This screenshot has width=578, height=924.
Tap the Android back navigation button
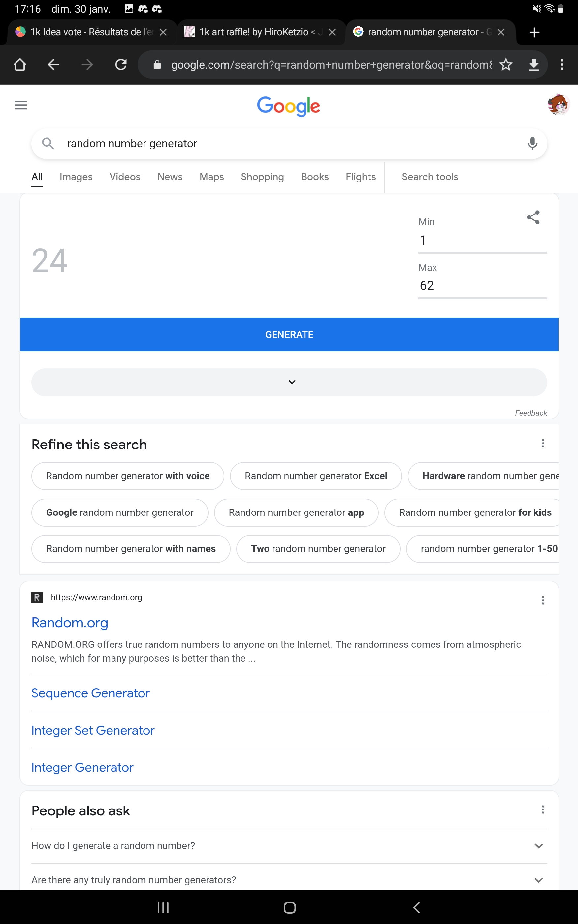[x=416, y=907]
